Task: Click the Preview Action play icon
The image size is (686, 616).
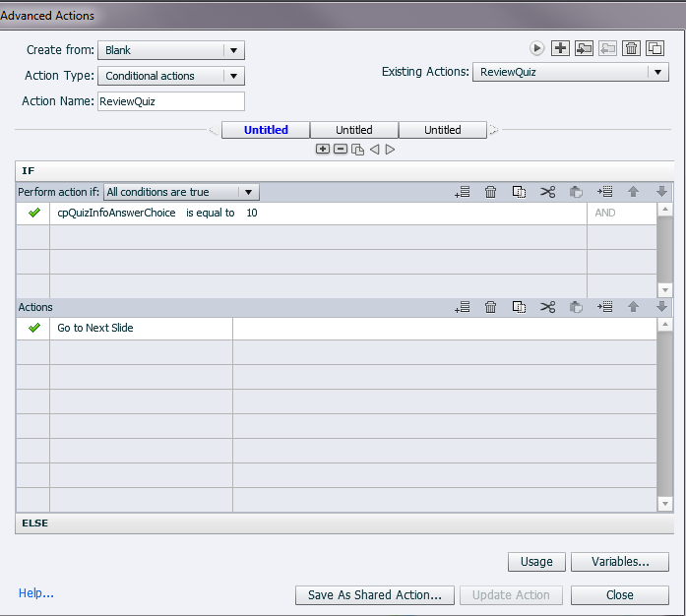Action: [537, 47]
